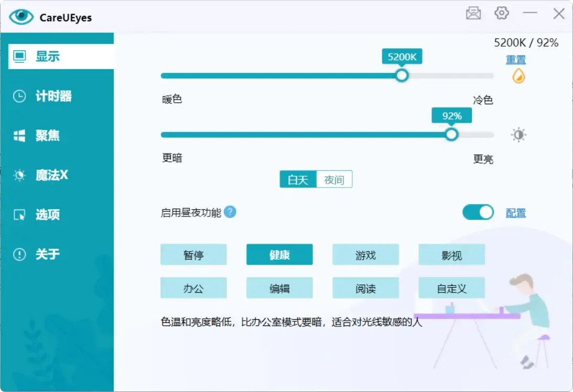573x392 pixels.
Task: Click the 5200K color temperature slider handle
Action: [402, 75]
